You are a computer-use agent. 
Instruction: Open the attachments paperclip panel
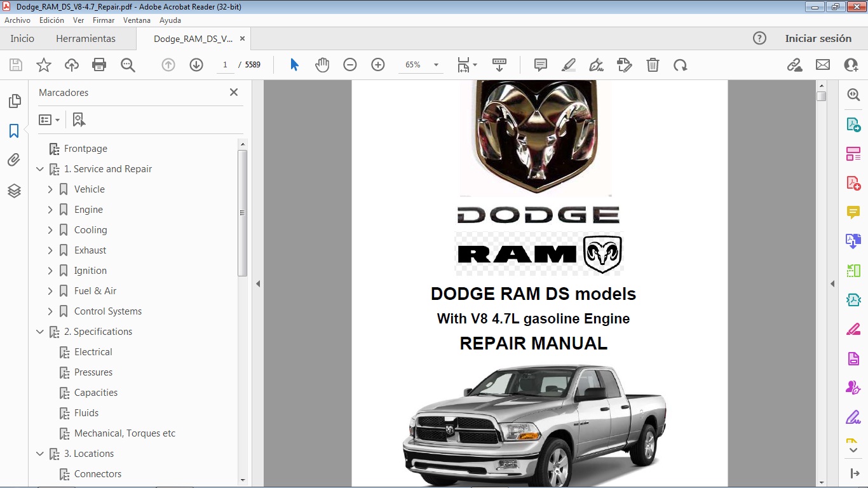[x=14, y=160]
